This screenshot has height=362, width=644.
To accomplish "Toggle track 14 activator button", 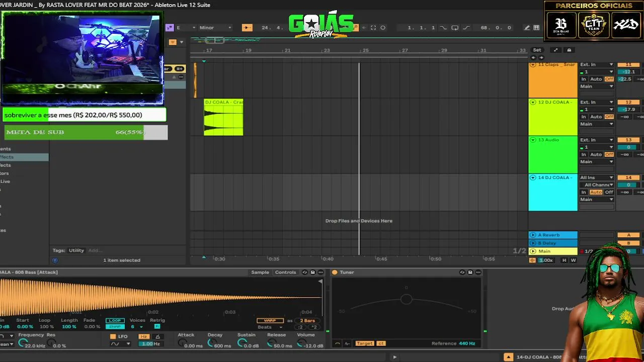I will [628, 177].
